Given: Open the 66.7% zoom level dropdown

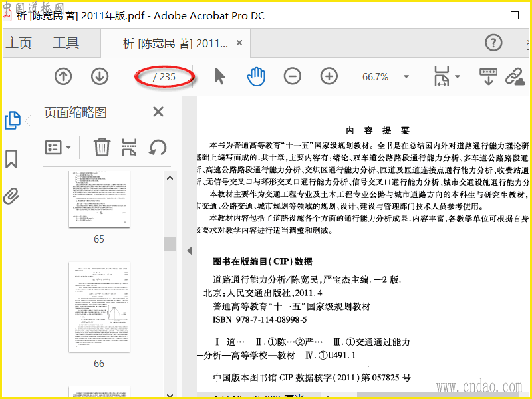Looking at the screenshot, I should click(x=406, y=77).
